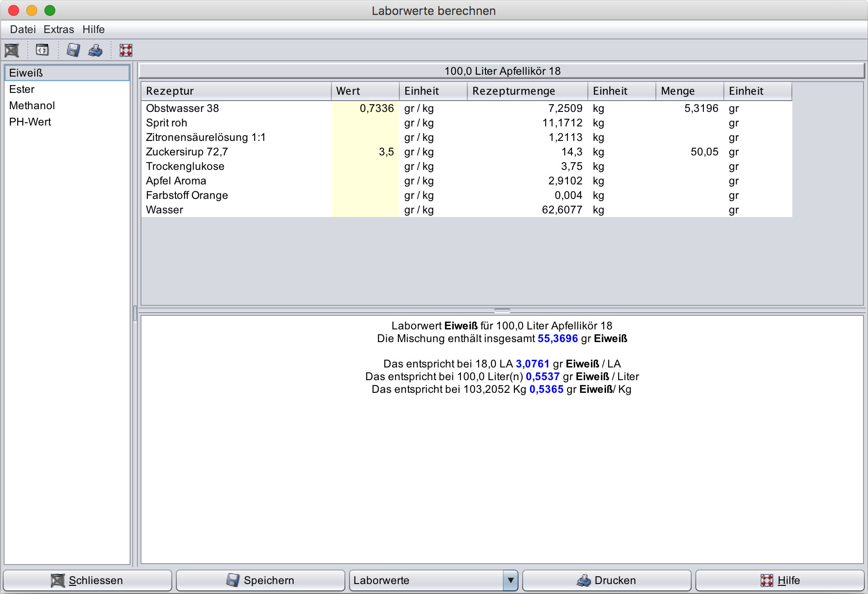This screenshot has width=868, height=594.
Task: Expand the Laborwerte dropdown arrow
Action: tap(510, 580)
